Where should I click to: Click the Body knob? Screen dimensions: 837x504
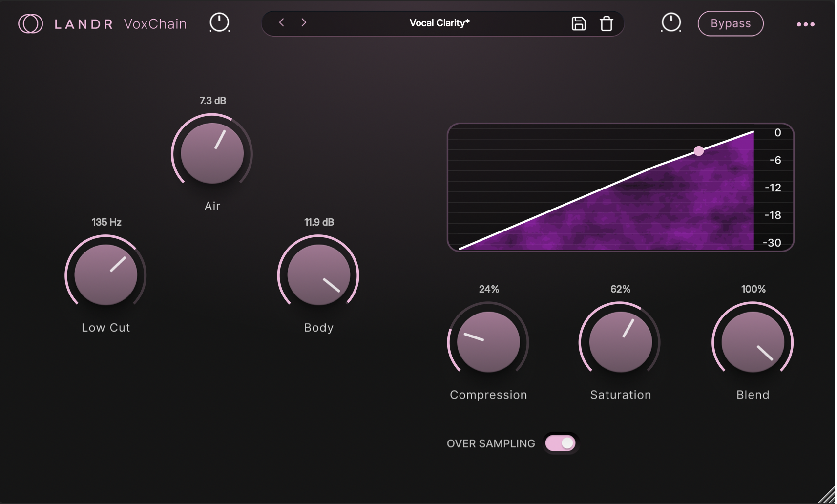(318, 275)
